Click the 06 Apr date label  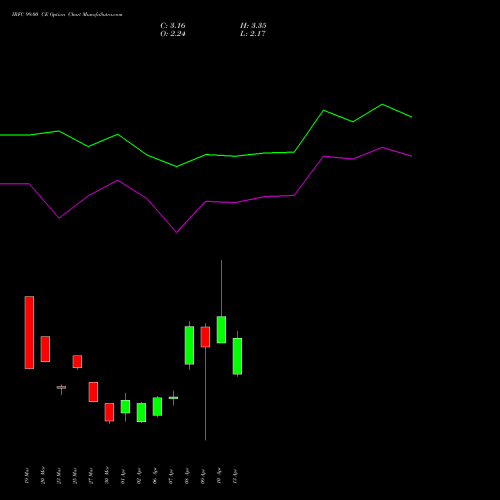(x=155, y=476)
